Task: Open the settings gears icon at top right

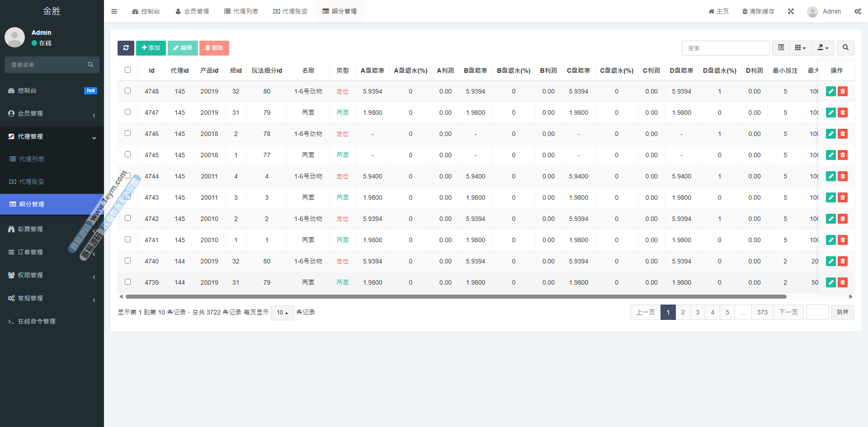Action: click(x=858, y=11)
